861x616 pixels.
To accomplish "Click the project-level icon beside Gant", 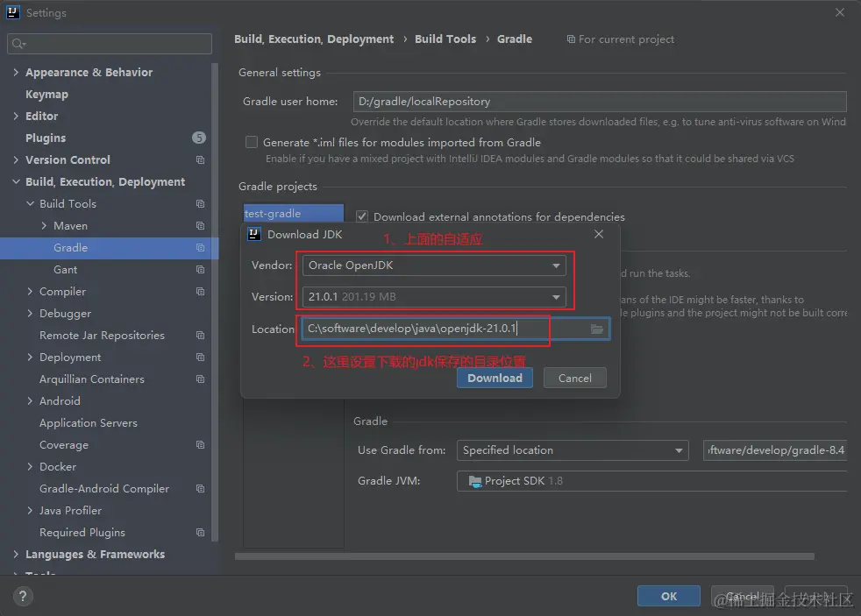I will pos(201,270).
